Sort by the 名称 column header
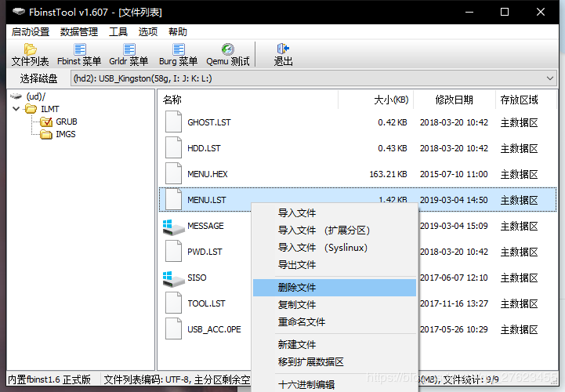Screen dimensions: 565x392 [248, 100]
